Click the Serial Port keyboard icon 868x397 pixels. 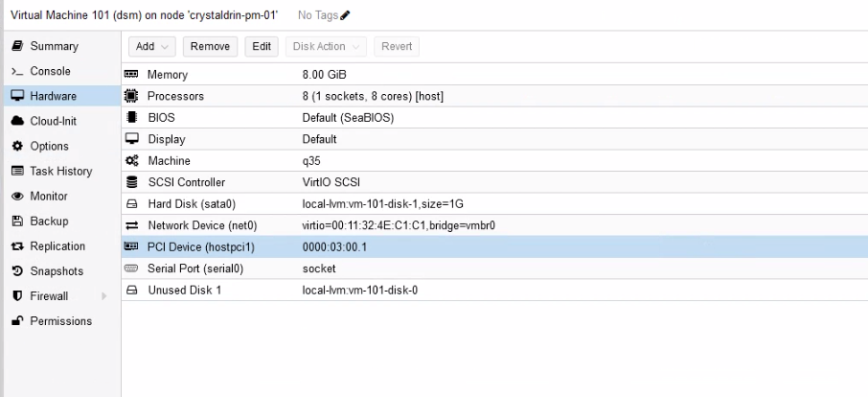pos(132,269)
